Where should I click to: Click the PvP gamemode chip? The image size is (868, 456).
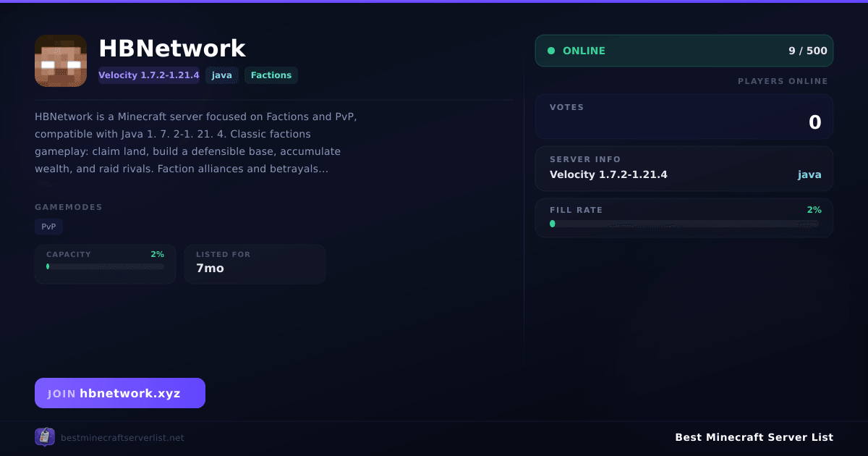tap(48, 227)
